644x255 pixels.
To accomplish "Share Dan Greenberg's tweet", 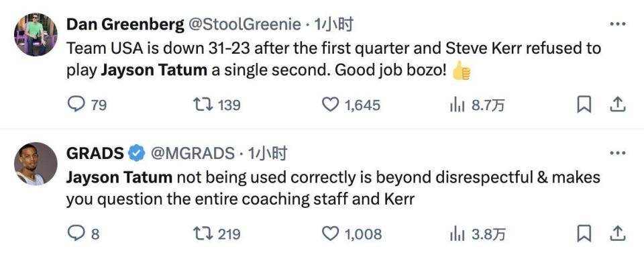I will click(617, 105).
